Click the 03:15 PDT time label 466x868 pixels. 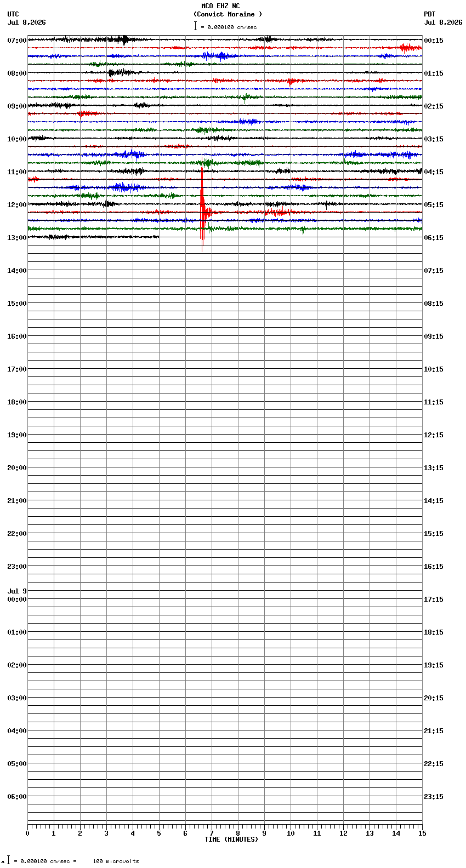[x=433, y=139]
